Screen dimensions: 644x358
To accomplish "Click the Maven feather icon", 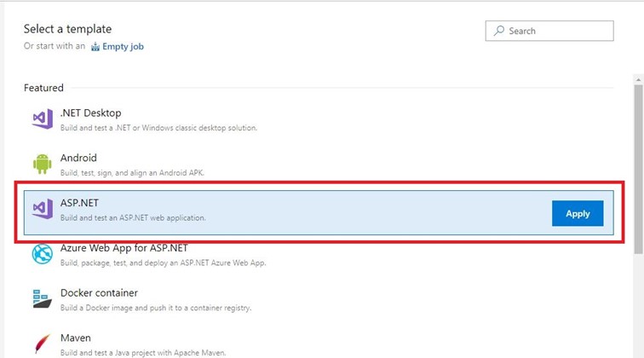I will coord(43,344).
